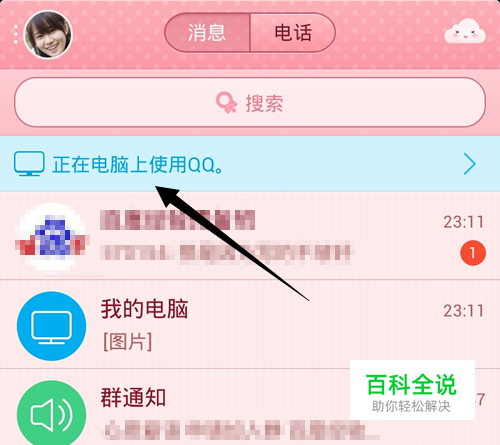
Task: Tap the magnifier search icon
Action: [227, 103]
